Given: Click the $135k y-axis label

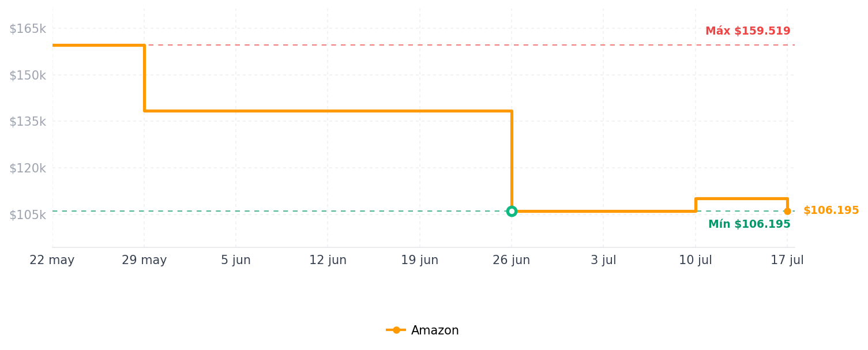Looking at the screenshot, I should tap(27, 121).
